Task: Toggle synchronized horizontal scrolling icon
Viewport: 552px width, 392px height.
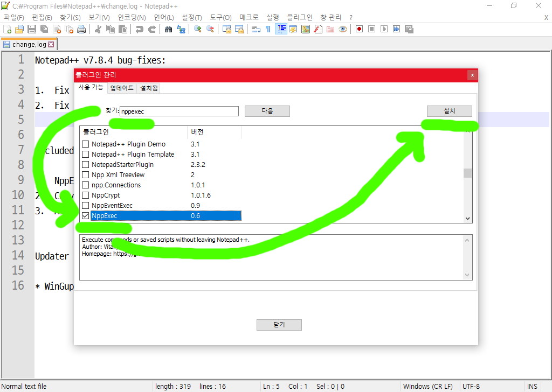Action: [239, 29]
